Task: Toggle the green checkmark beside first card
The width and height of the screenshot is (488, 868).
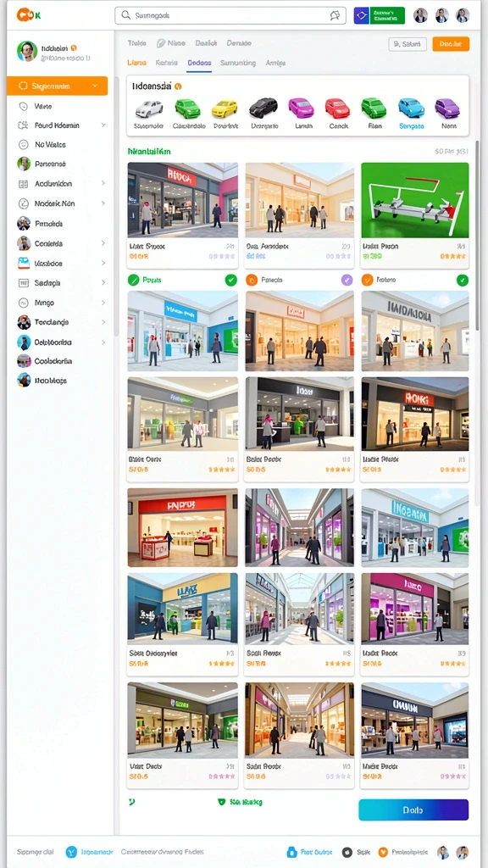Action: [230, 280]
